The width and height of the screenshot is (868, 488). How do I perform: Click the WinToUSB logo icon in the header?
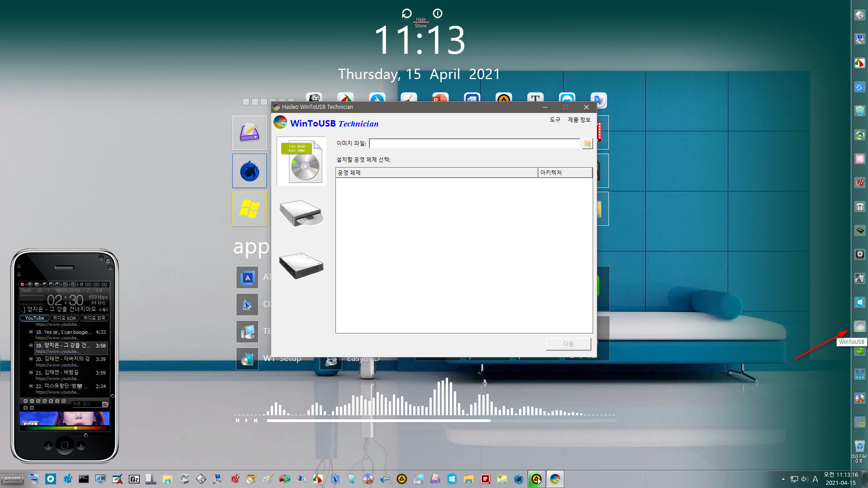click(x=280, y=122)
